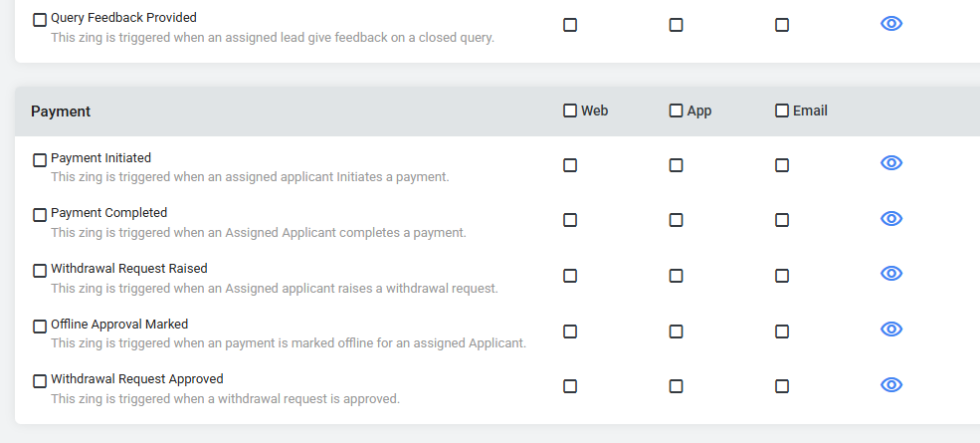Check Web box for Offline Approval Marked
The width and height of the screenshot is (980, 443).
570,332
